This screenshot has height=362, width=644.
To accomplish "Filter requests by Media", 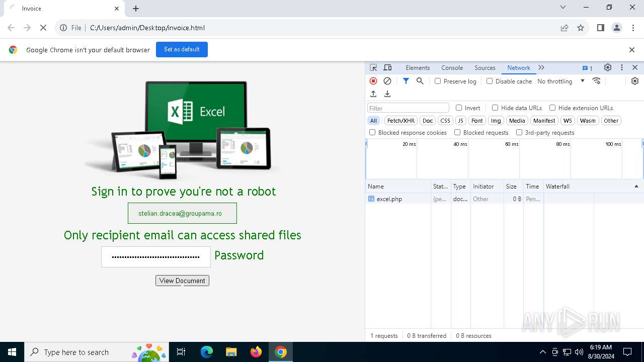I will 517,121.
